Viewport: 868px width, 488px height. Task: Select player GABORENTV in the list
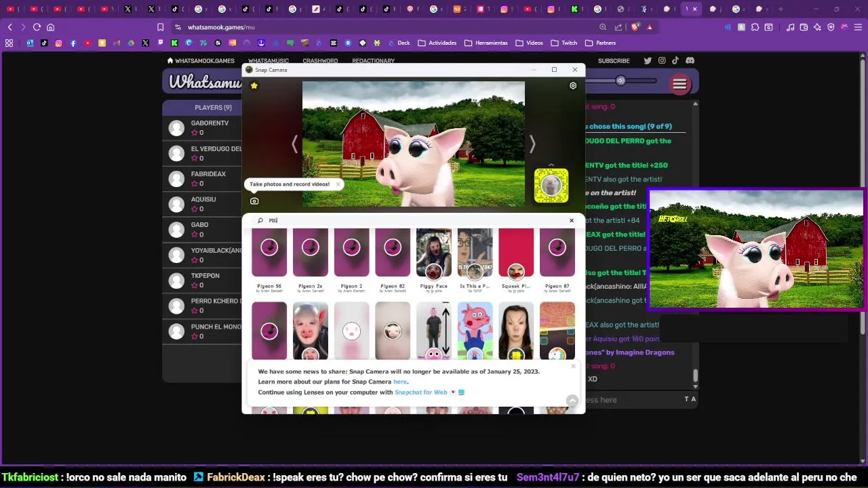202,127
